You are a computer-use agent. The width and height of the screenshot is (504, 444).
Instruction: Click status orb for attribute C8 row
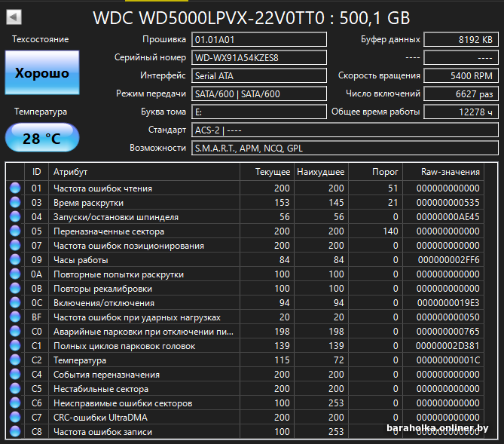pos(15,431)
